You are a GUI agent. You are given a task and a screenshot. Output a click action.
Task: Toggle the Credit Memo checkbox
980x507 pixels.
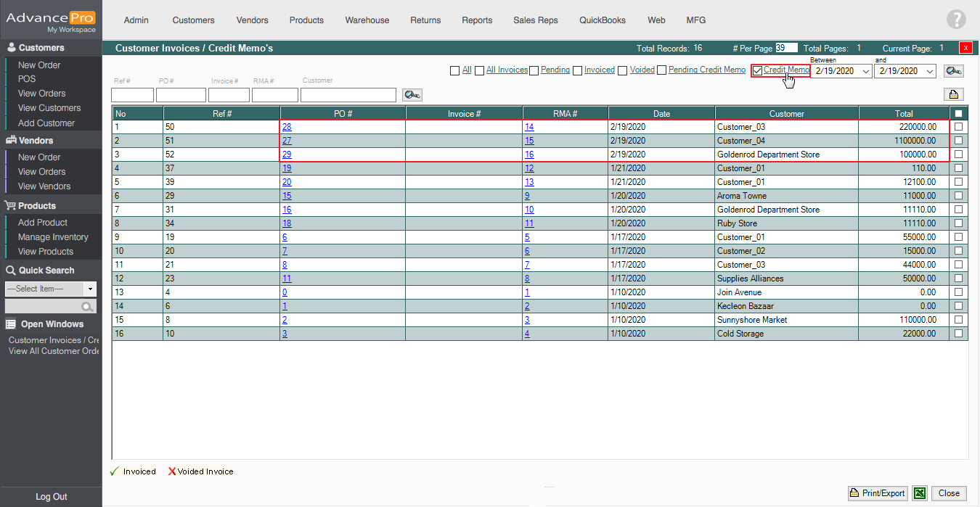pyautogui.click(x=758, y=70)
